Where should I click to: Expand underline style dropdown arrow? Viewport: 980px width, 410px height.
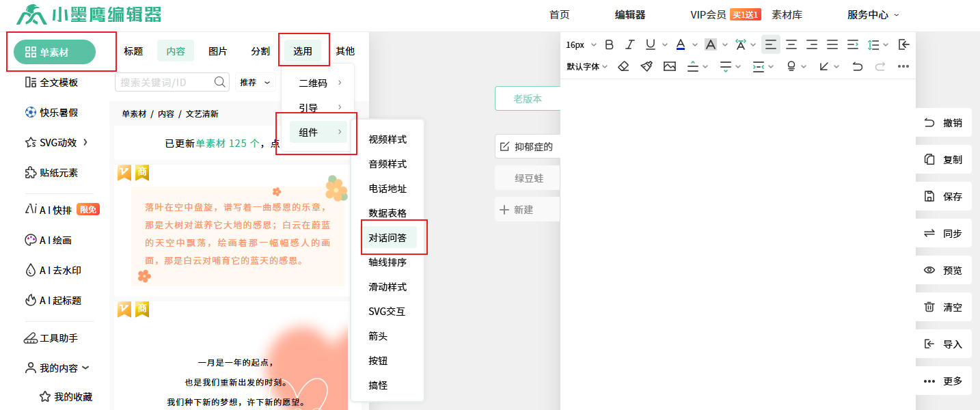pos(665,44)
